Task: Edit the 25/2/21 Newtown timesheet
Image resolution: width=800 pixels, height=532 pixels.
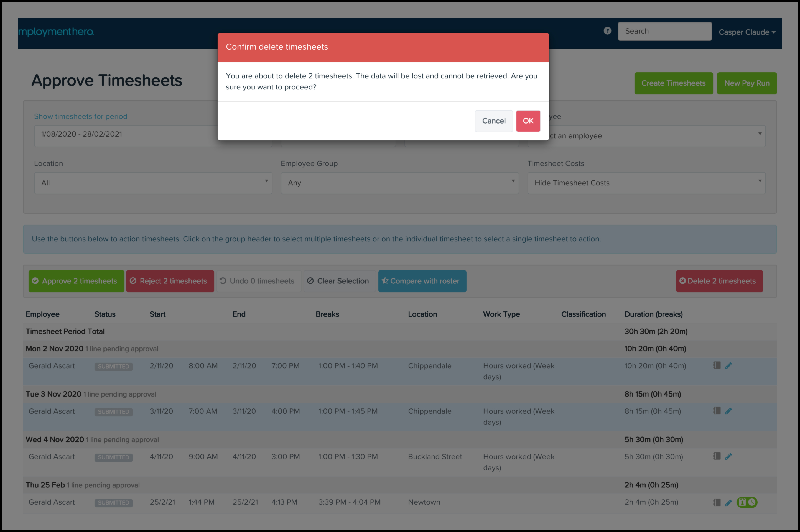Action: (728, 502)
